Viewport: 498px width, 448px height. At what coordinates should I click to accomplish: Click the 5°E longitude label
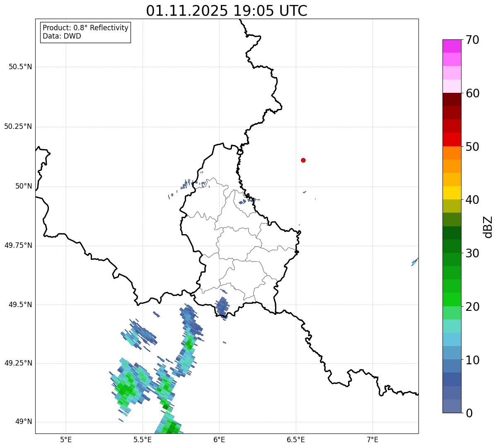click(66, 439)
